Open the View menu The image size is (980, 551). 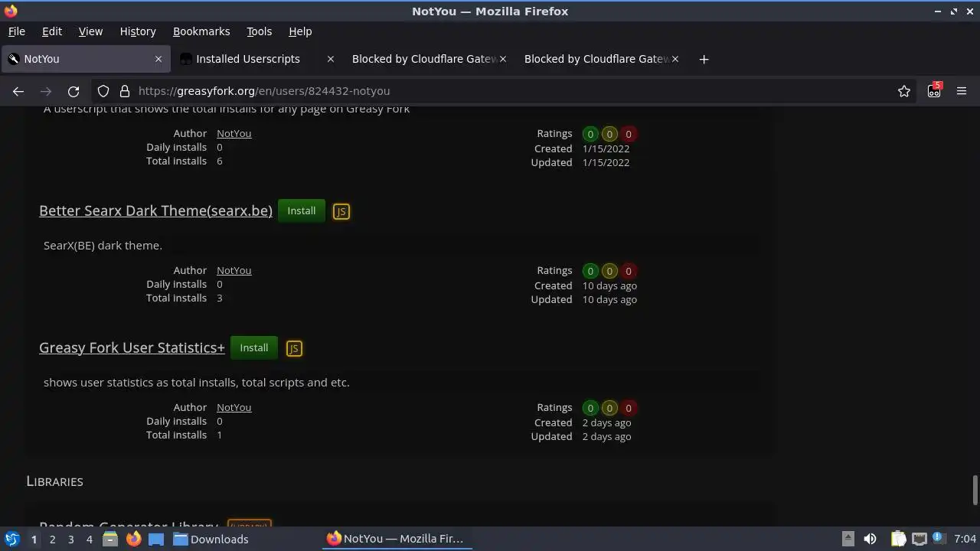tap(90, 31)
